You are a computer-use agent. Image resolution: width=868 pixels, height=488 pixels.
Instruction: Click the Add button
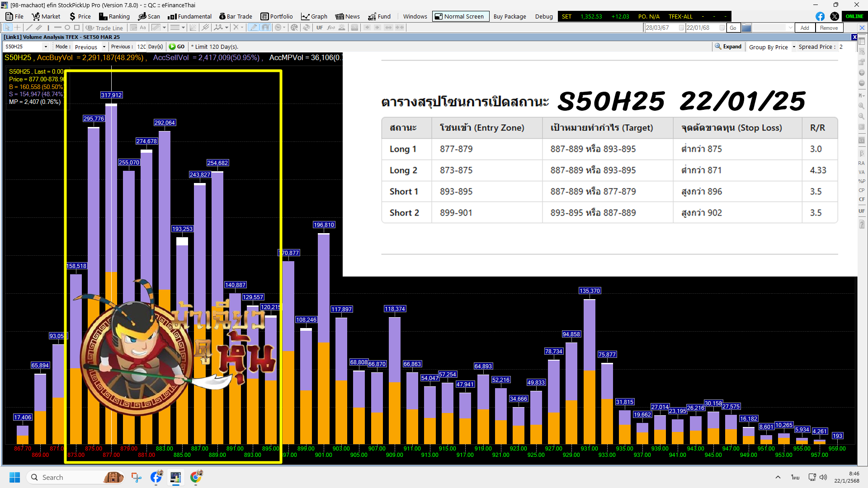(x=805, y=28)
